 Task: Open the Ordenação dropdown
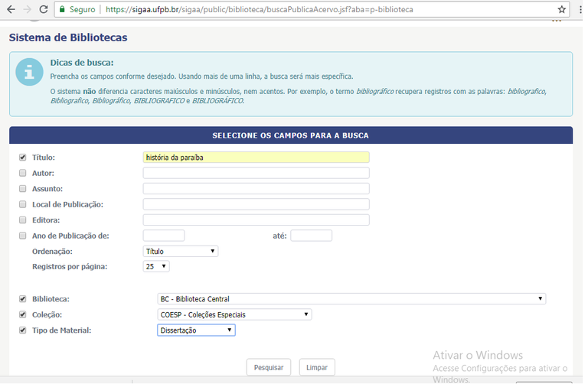[x=181, y=251]
